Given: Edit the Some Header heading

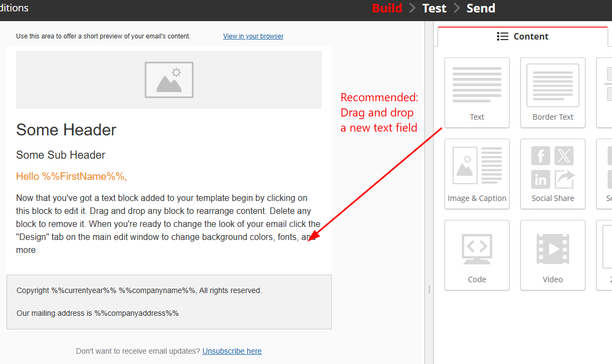Looking at the screenshot, I should click(x=66, y=130).
